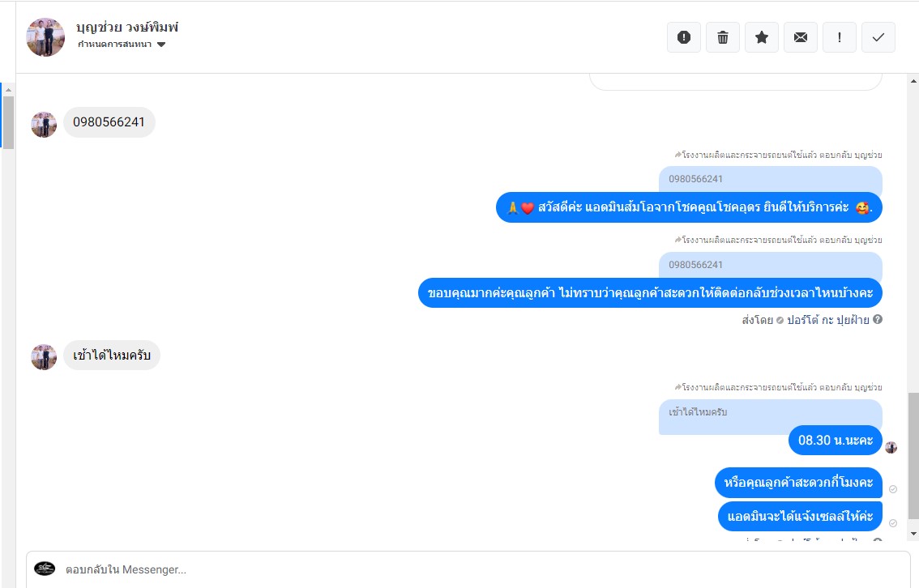Click sender link ปอร์โต้ กะ ปุยฝ้าย
Viewport: 919px width, 588px height.
[x=827, y=320]
